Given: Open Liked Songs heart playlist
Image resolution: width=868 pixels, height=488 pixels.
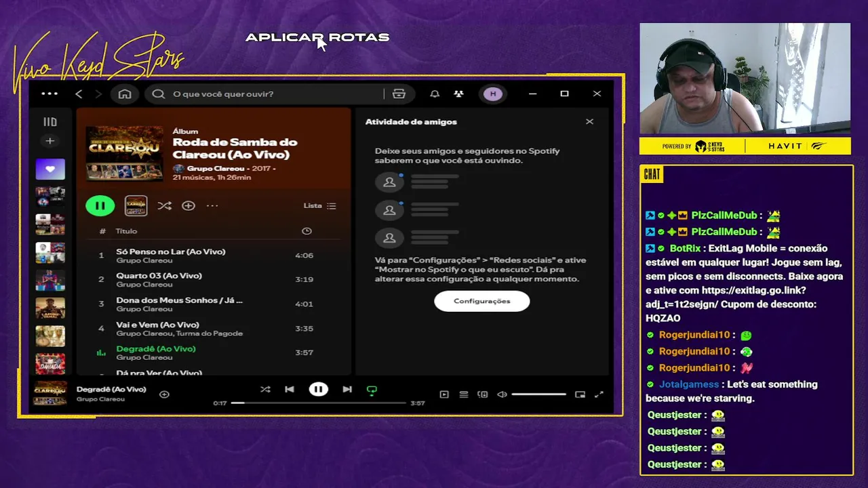Looking at the screenshot, I should tap(50, 169).
